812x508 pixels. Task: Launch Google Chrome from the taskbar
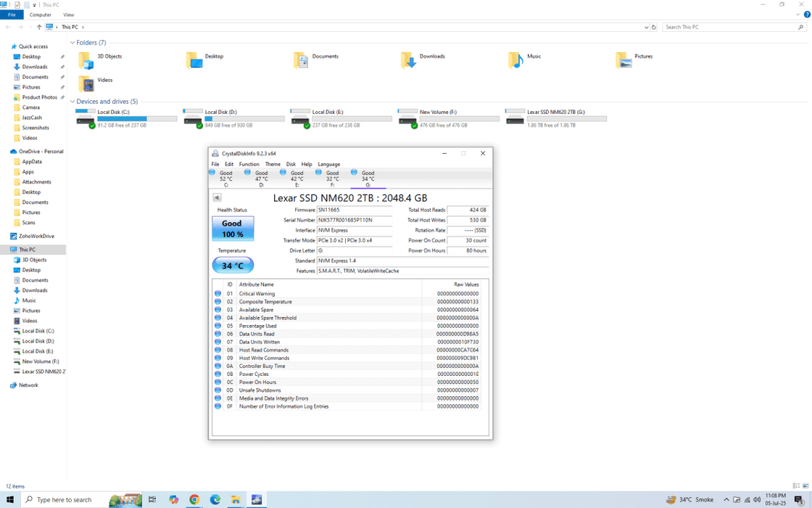(x=194, y=499)
